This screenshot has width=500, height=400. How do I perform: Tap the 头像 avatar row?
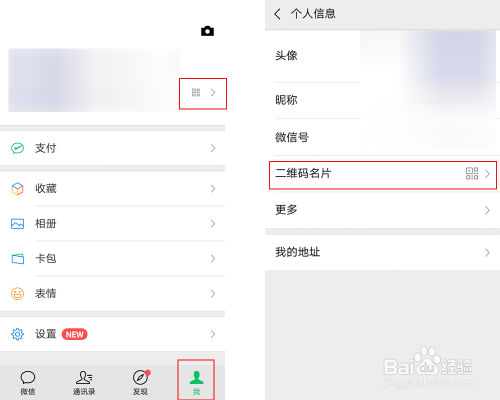tap(383, 56)
